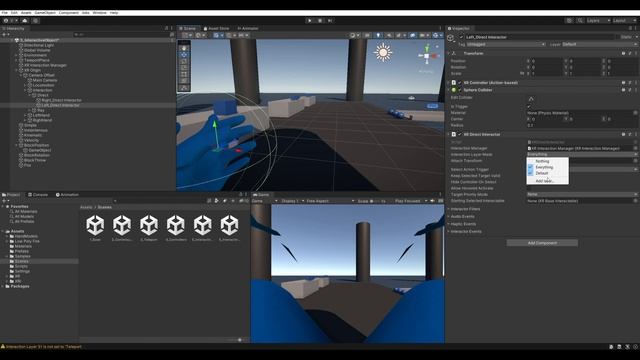Toggle the Is Trigger checkbox
The image size is (640, 360).
[529, 107]
